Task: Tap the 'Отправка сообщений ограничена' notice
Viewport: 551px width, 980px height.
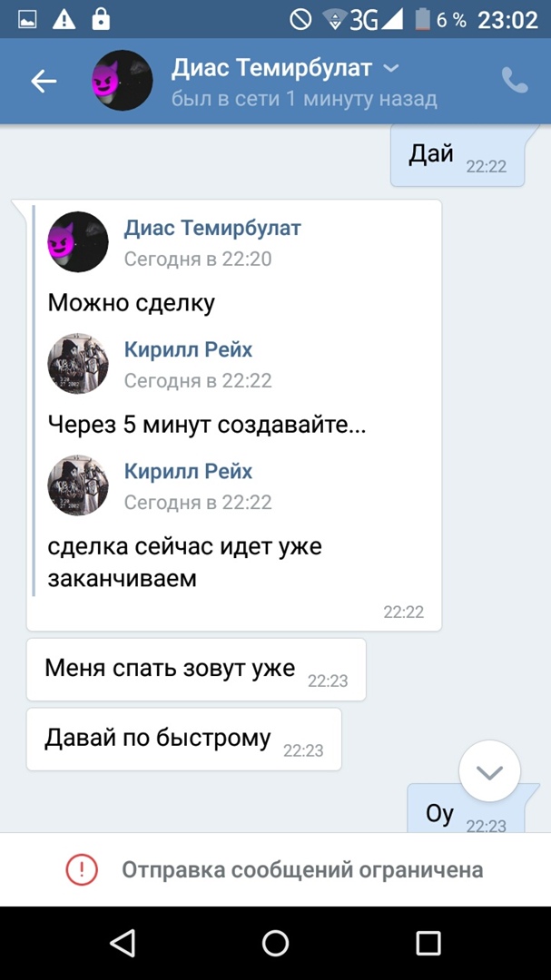Action: [x=275, y=869]
